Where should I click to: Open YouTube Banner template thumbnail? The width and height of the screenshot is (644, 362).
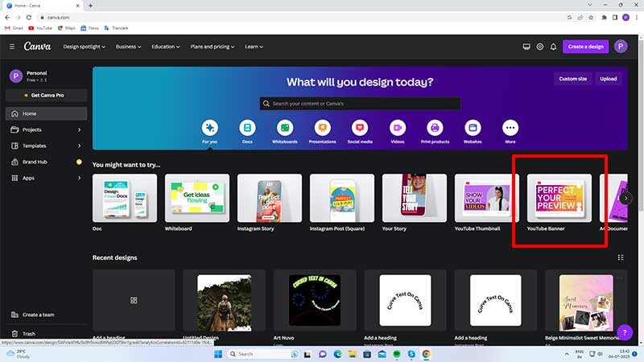(x=559, y=198)
